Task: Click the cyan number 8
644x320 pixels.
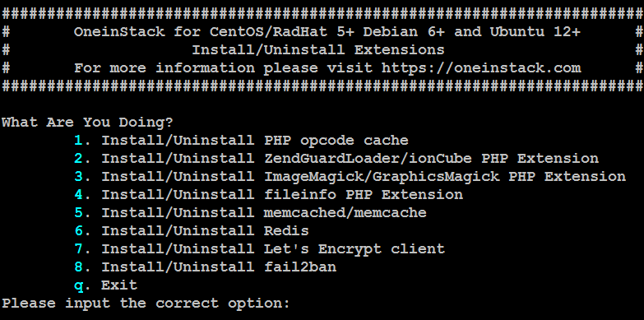Action: tap(78, 267)
